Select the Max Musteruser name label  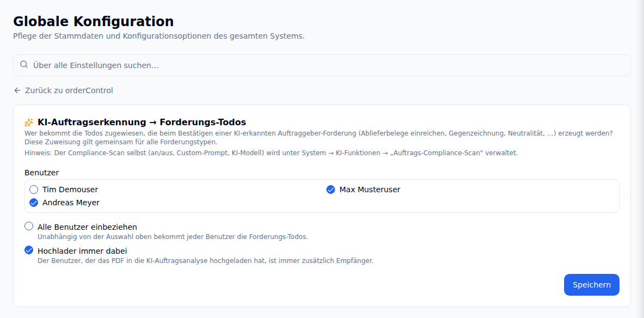click(370, 189)
